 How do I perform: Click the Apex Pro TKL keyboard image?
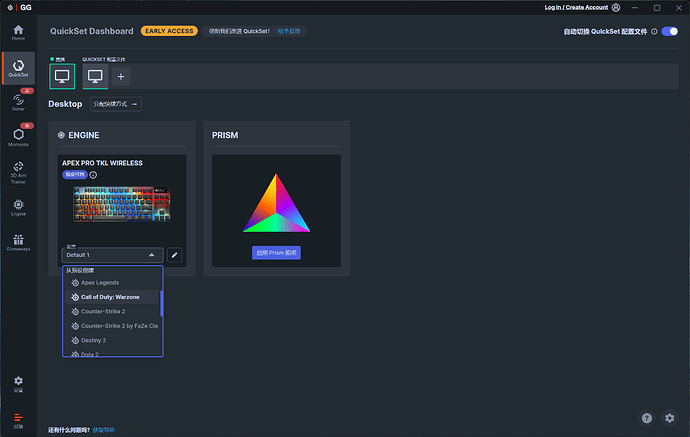click(121, 206)
